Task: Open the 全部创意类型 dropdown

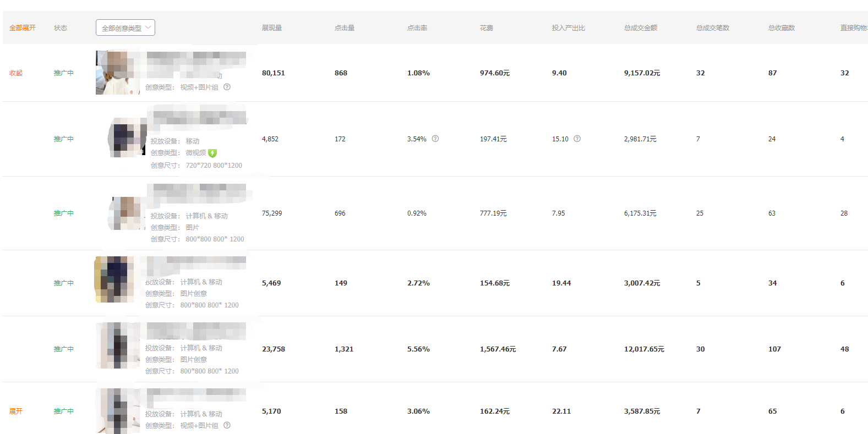Action: click(125, 28)
